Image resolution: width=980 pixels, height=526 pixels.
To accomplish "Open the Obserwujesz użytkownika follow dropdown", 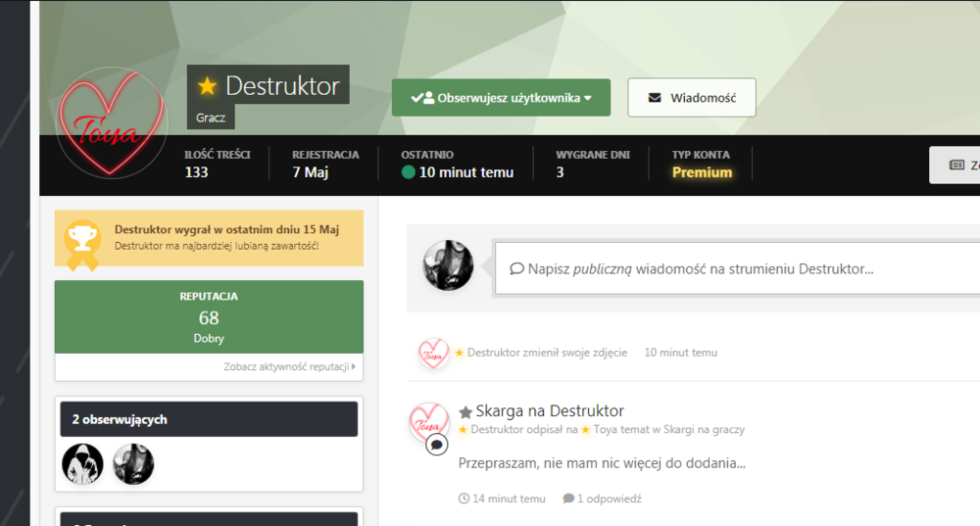I will (501, 97).
